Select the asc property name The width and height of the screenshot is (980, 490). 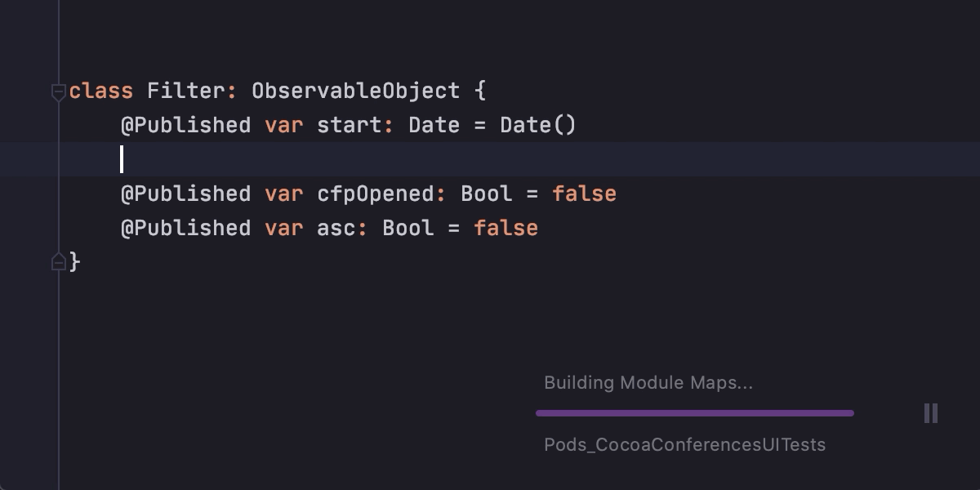[x=336, y=228]
